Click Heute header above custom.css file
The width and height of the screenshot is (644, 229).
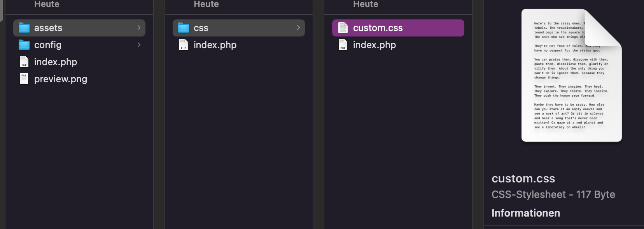(x=366, y=4)
